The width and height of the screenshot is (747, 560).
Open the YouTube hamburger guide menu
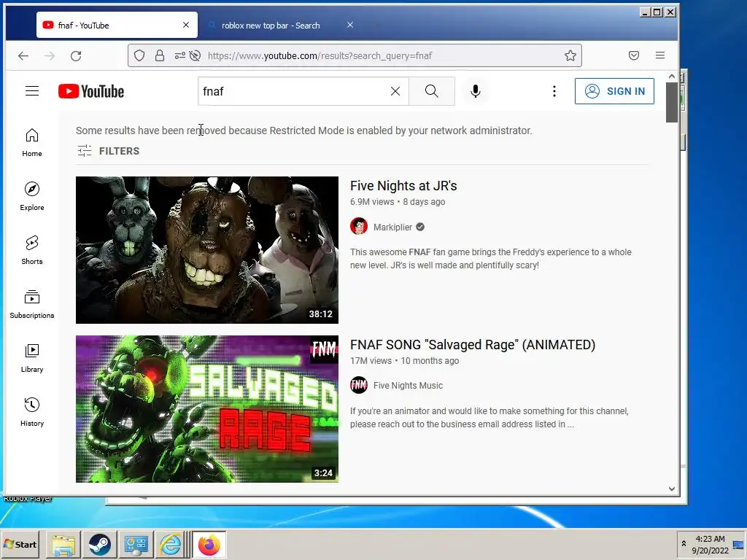[32, 91]
